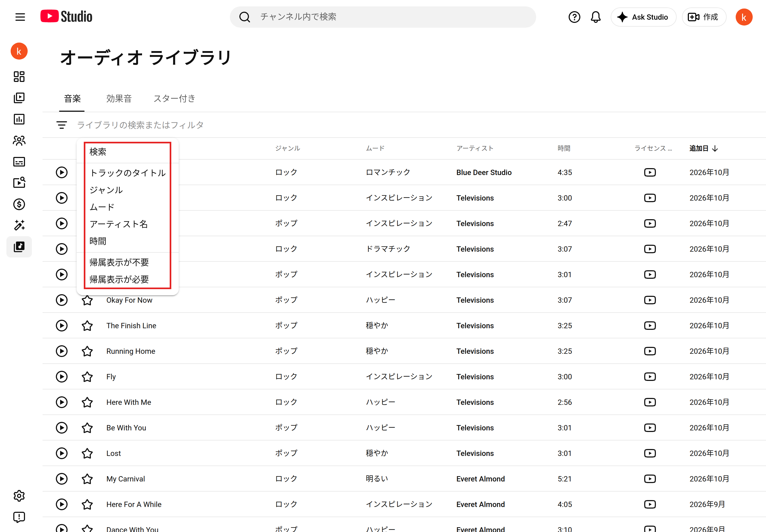Play the Okay For Now track
Viewport: 766px width, 532px height.
[x=61, y=300]
